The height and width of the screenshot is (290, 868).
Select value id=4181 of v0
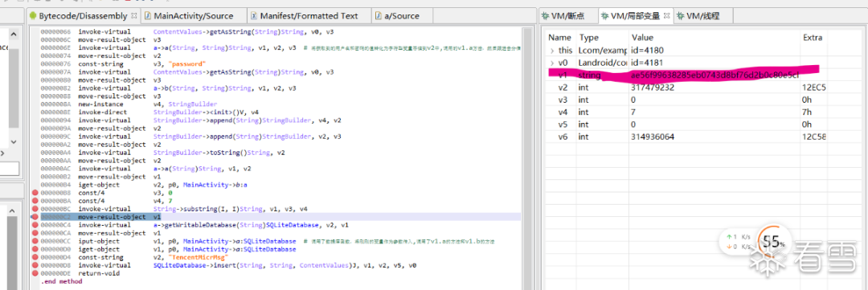[647, 63]
